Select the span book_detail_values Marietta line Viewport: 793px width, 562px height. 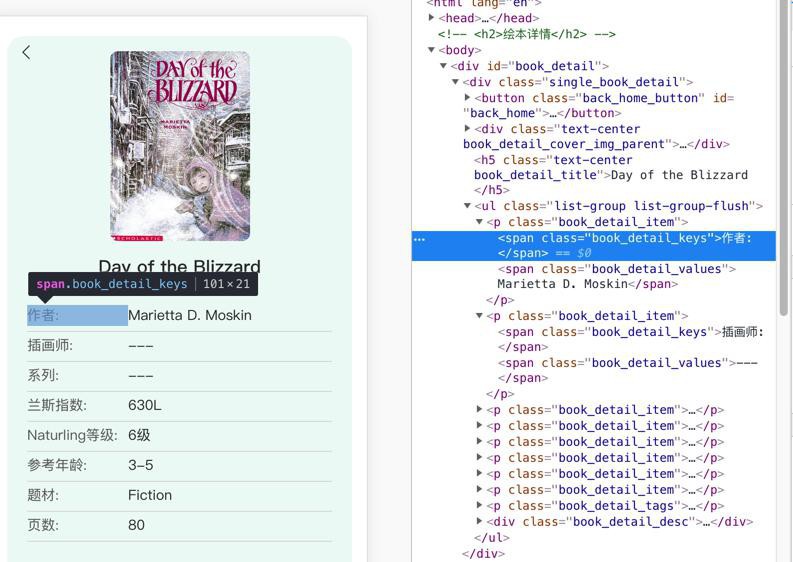[x=616, y=276]
